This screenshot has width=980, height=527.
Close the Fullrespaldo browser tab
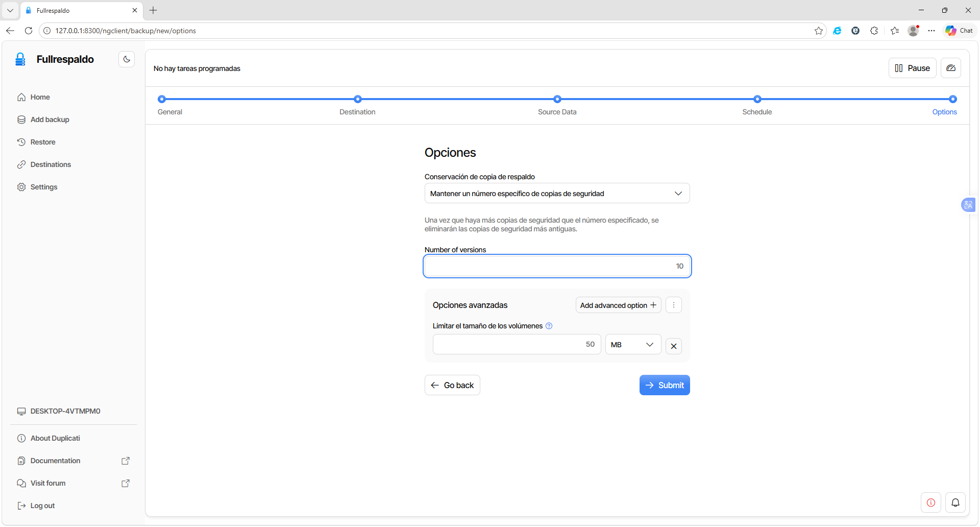pyautogui.click(x=135, y=10)
